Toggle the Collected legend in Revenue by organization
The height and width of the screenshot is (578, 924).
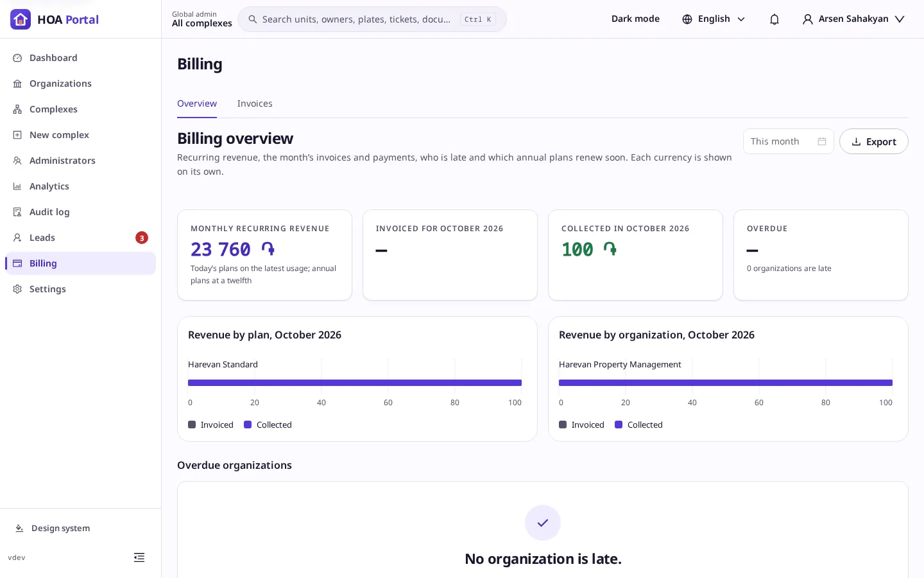638,425
